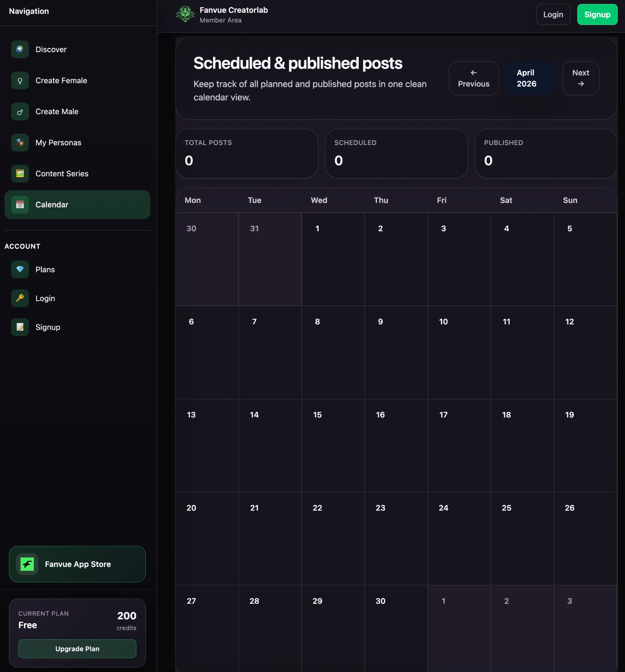Select April 26 on the calendar
The height and width of the screenshot is (672, 625).
tap(585, 538)
